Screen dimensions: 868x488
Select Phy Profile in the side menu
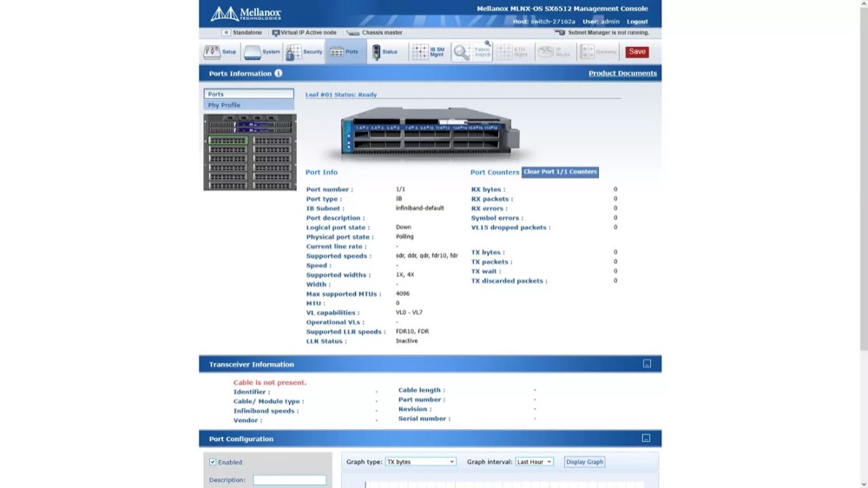248,105
